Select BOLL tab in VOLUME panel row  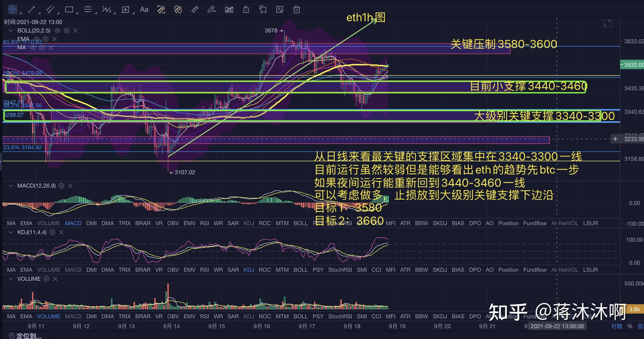(301, 316)
